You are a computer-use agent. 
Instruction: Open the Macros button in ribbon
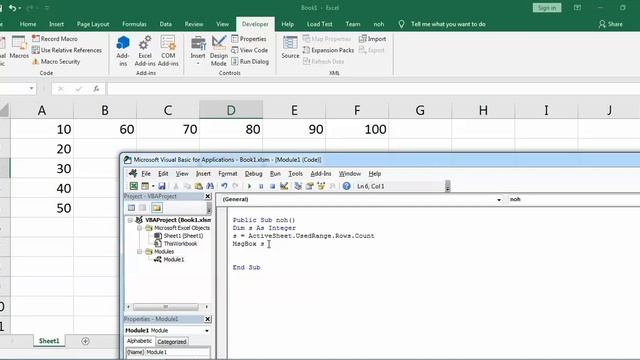coord(19,47)
